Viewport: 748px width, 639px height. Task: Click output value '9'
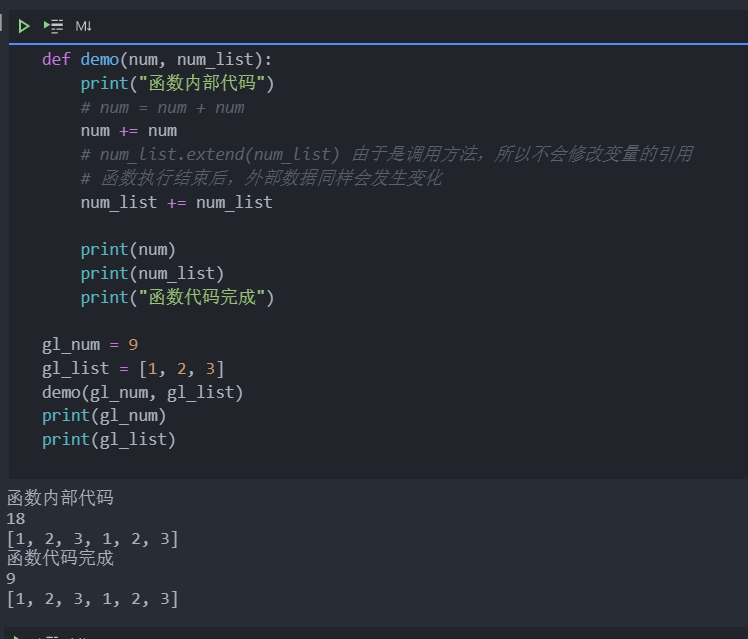[11, 579]
